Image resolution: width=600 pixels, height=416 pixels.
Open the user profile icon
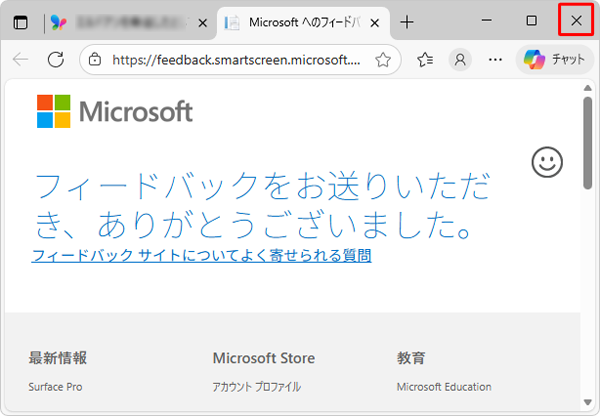tap(460, 60)
